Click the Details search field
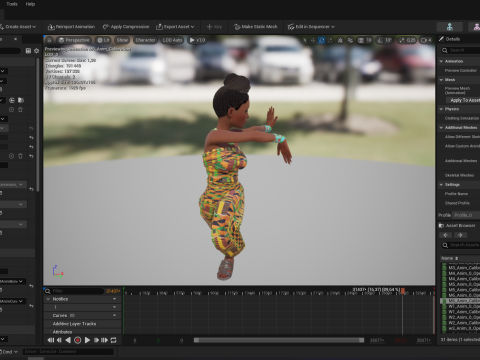This screenshot has height=360, width=480. click(x=462, y=50)
